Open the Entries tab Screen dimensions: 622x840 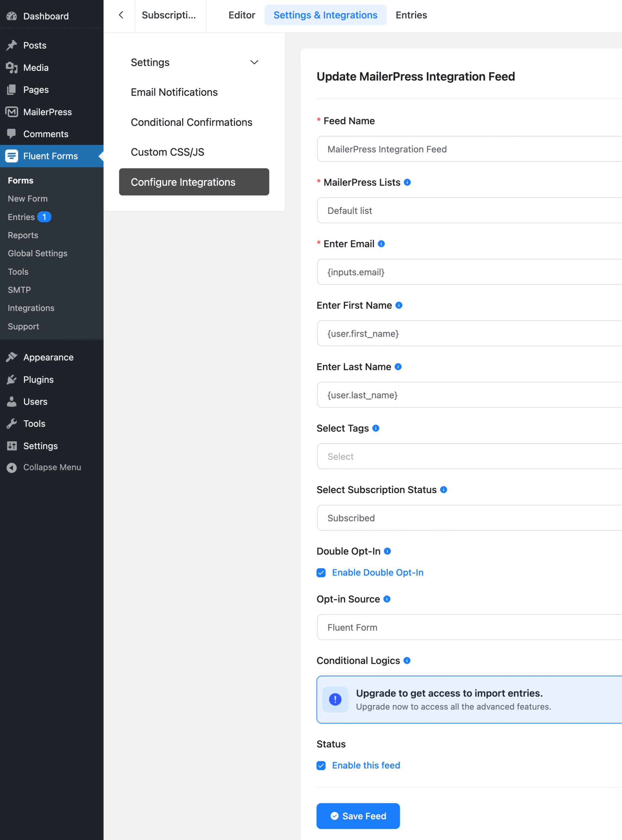tap(411, 15)
